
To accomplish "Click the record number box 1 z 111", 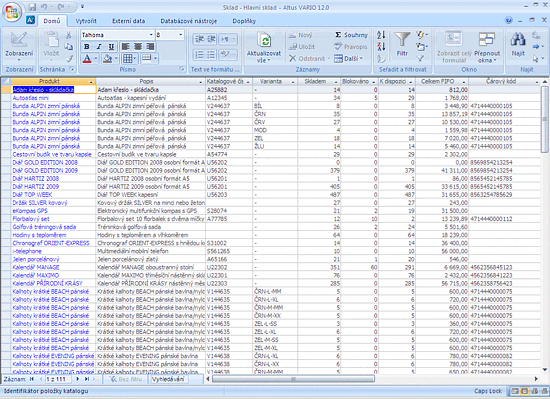I will pos(57,379).
